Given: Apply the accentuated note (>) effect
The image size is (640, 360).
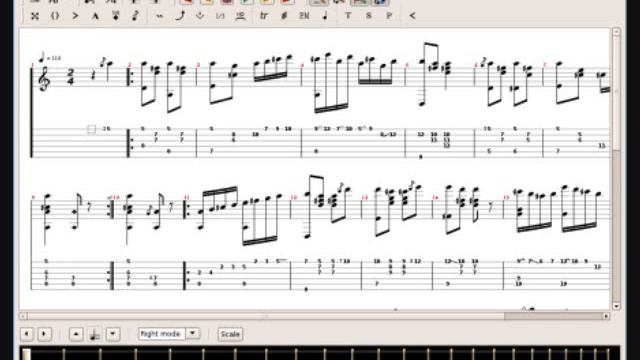Looking at the screenshot, I should pyautogui.click(x=75, y=16).
